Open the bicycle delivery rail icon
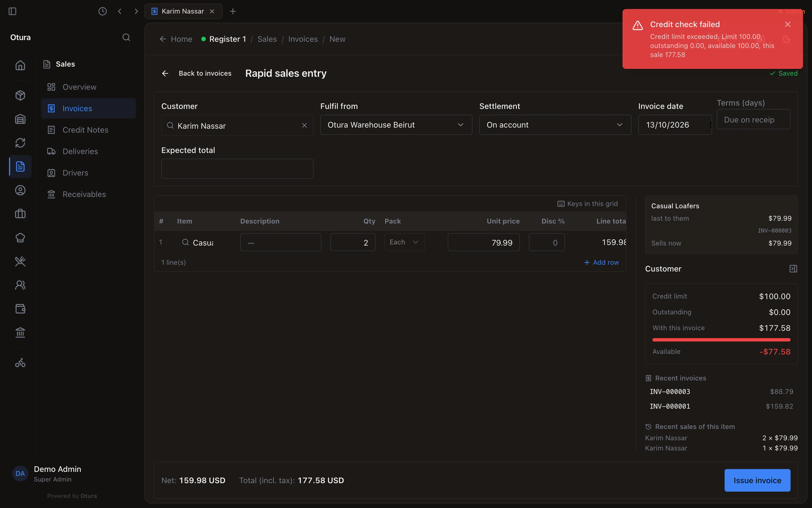The width and height of the screenshot is (812, 508). (20, 363)
